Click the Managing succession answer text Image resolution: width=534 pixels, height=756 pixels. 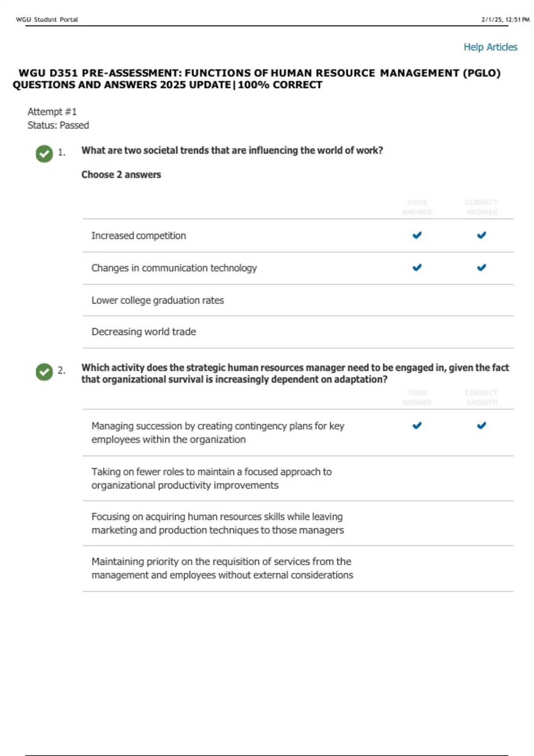pos(218,433)
